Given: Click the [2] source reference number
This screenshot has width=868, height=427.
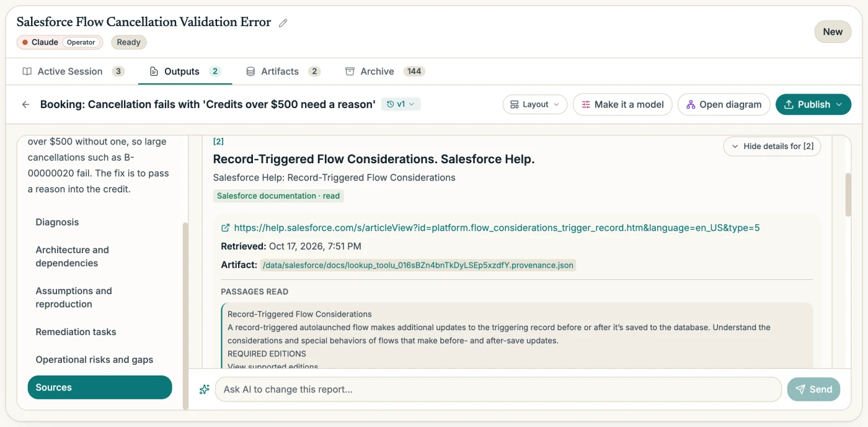Looking at the screenshot, I should (x=218, y=142).
